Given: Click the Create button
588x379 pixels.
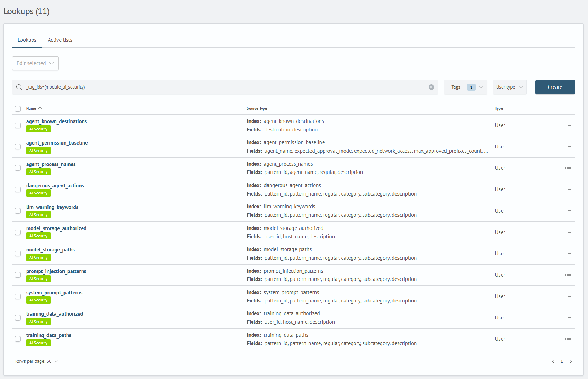Looking at the screenshot, I should click(x=555, y=87).
